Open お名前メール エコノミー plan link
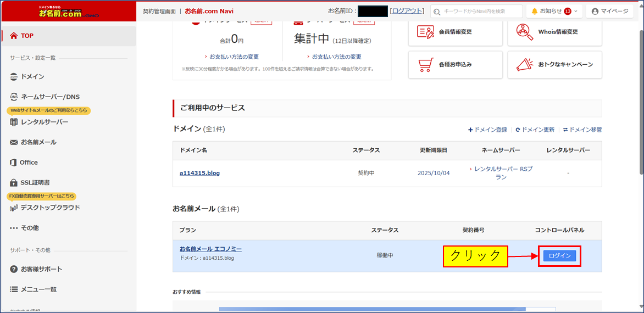 (210, 249)
